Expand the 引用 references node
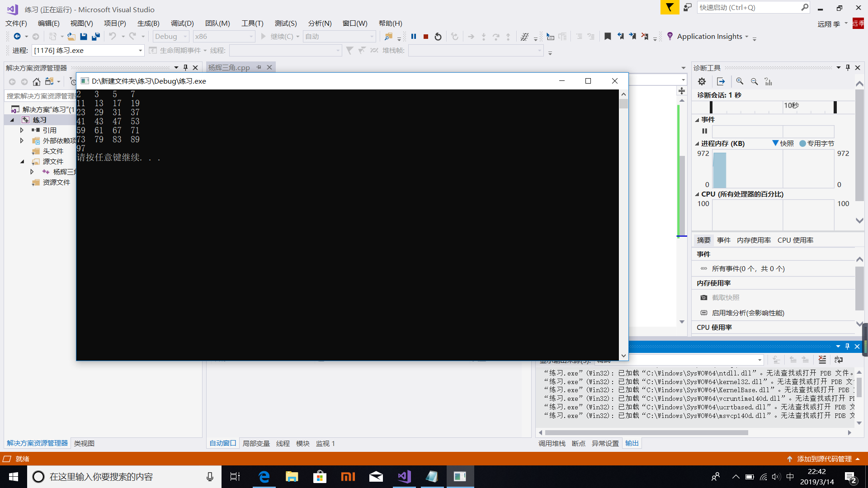 coord(22,130)
